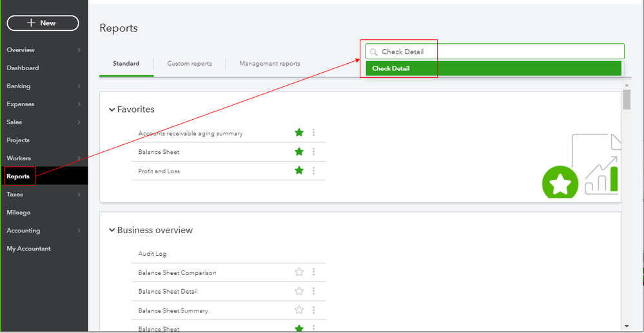Screen dimensions: 644x333
Task: Open the Audit Log report
Action: click(152, 254)
